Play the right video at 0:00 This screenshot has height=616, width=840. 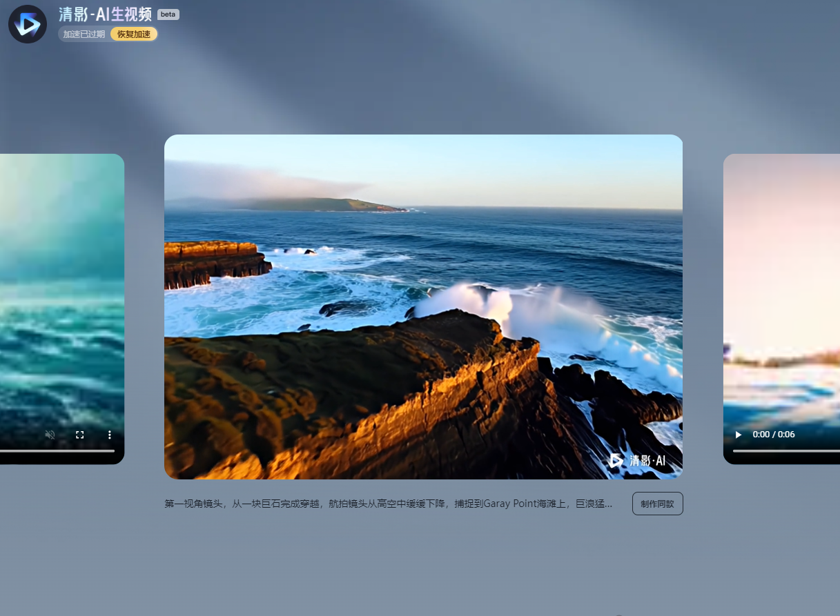[739, 435]
